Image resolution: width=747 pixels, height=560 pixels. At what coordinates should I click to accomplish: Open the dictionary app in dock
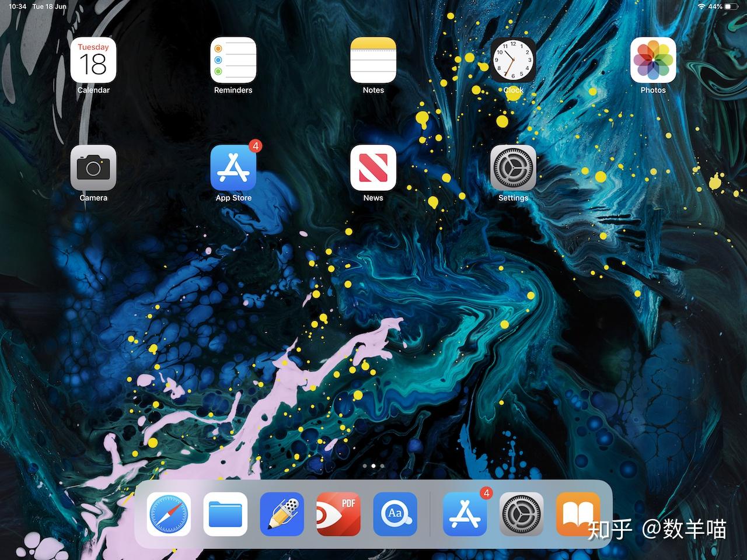click(395, 514)
